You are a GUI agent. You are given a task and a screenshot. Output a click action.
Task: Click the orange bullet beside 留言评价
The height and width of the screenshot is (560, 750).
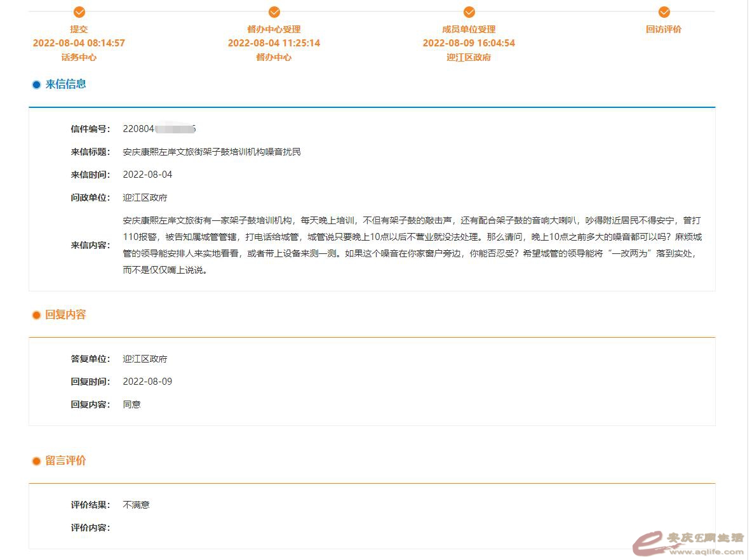[36, 461]
